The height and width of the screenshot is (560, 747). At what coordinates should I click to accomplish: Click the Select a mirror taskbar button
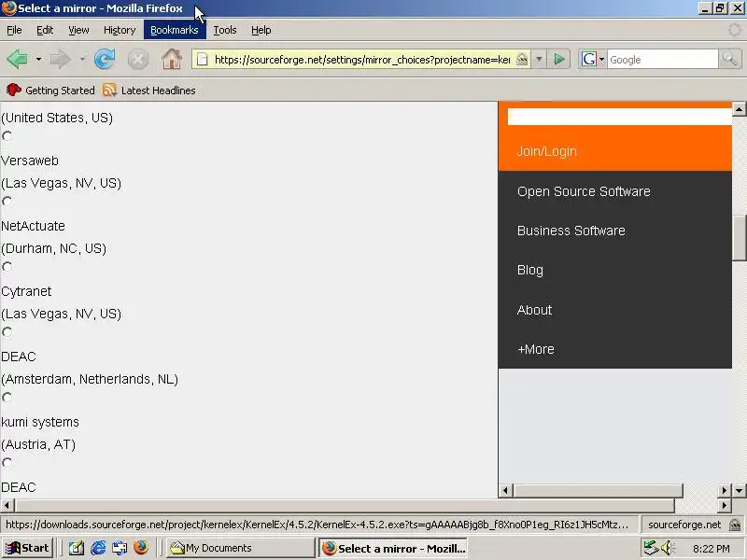pyautogui.click(x=393, y=548)
